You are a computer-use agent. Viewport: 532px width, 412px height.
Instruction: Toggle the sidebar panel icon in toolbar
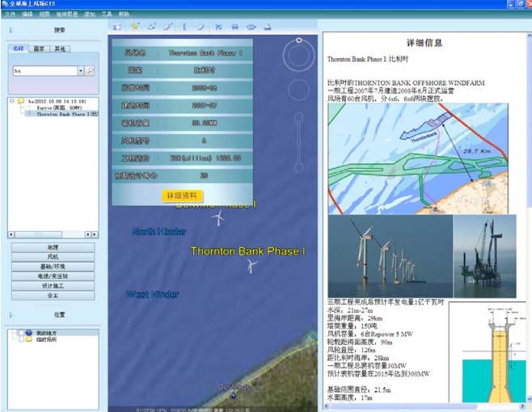(x=117, y=27)
